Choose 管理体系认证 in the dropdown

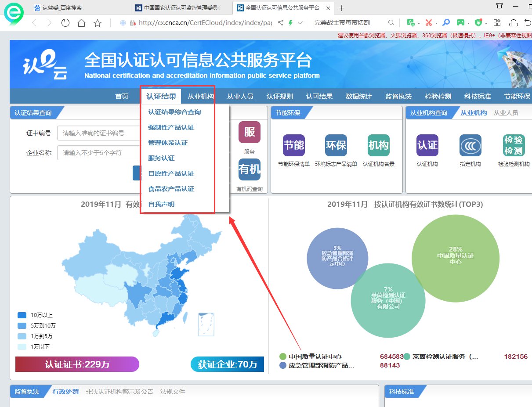[168, 143]
